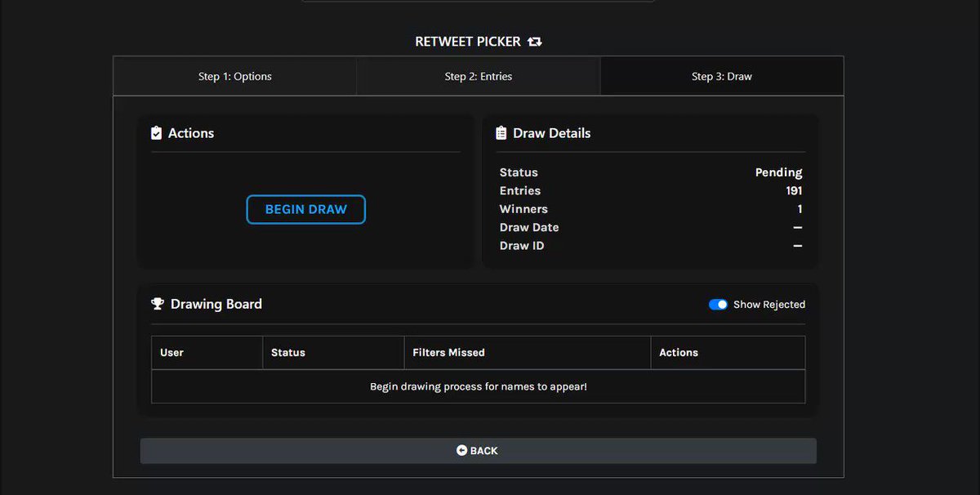
Task: Toggle the Show Rejected switch off
Action: pyautogui.click(x=718, y=305)
